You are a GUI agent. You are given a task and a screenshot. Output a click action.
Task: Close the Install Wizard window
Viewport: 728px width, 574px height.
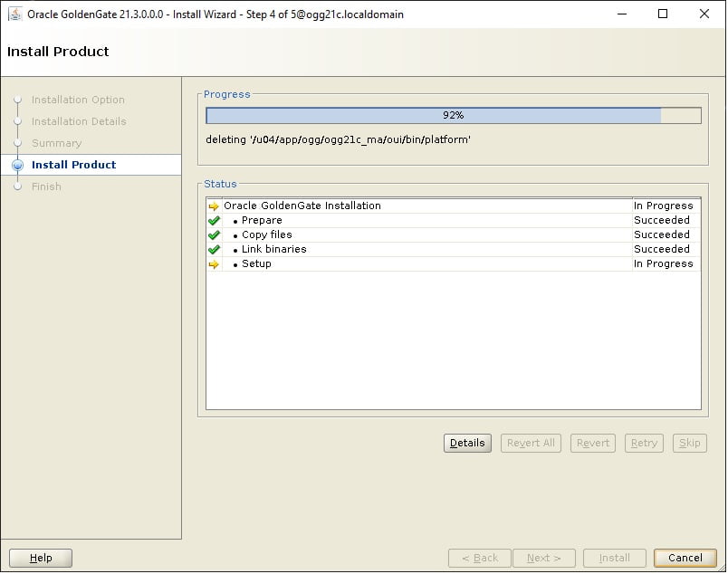[x=704, y=14]
